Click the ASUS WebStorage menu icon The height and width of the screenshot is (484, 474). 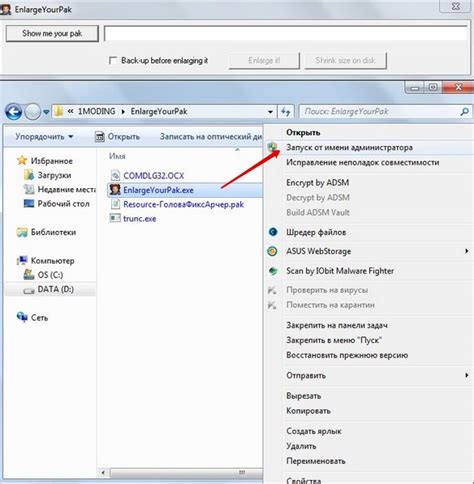(273, 251)
